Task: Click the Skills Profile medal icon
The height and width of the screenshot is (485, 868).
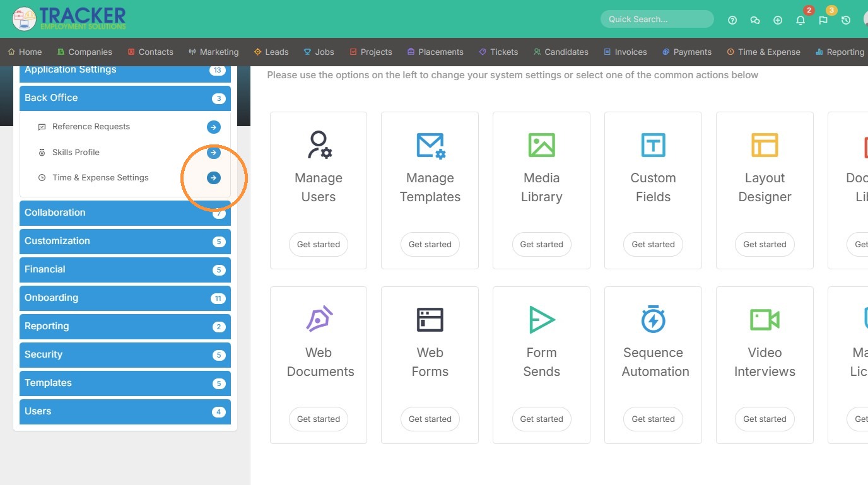Action: click(x=42, y=153)
